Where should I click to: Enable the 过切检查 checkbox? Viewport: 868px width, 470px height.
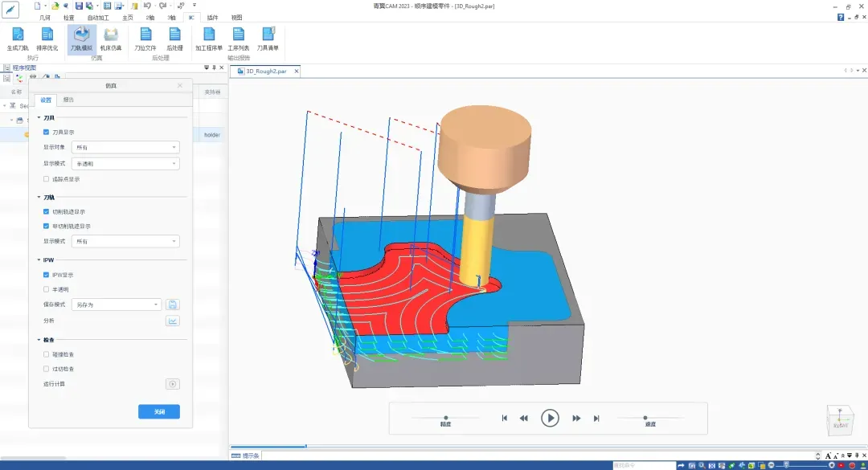pyautogui.click(x=46, y=369)
